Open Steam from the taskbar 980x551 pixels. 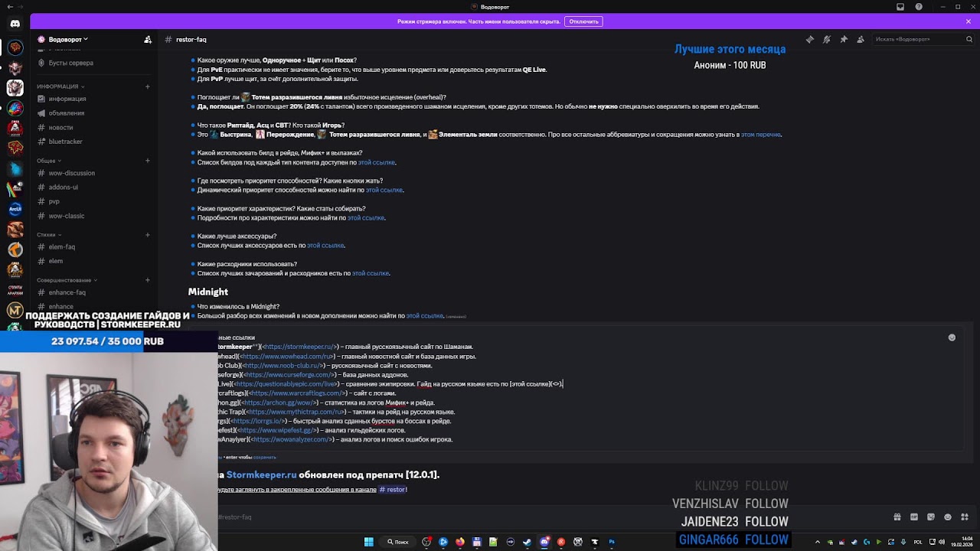point(528,542)
